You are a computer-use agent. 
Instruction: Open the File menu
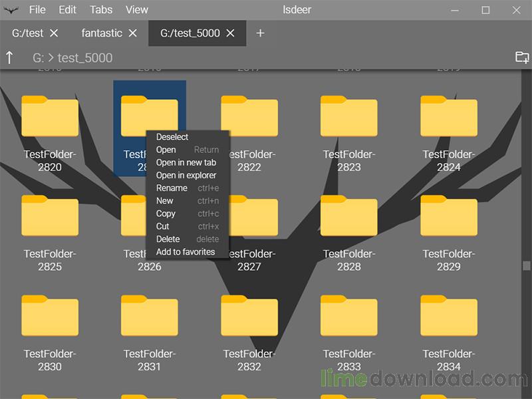click(37, 10)
